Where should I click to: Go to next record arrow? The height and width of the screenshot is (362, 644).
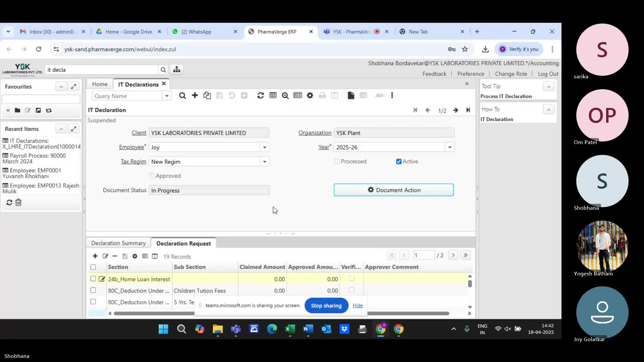[x=455, y=110]
